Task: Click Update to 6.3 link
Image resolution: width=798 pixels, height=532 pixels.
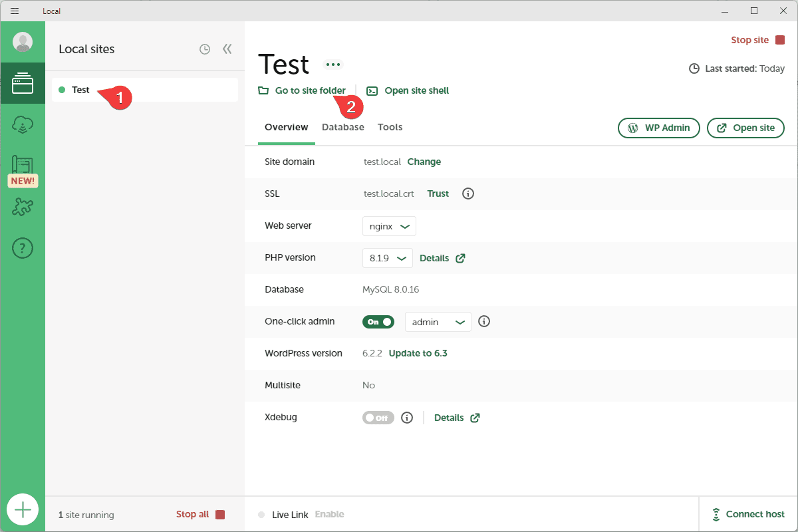Action: 418,353
